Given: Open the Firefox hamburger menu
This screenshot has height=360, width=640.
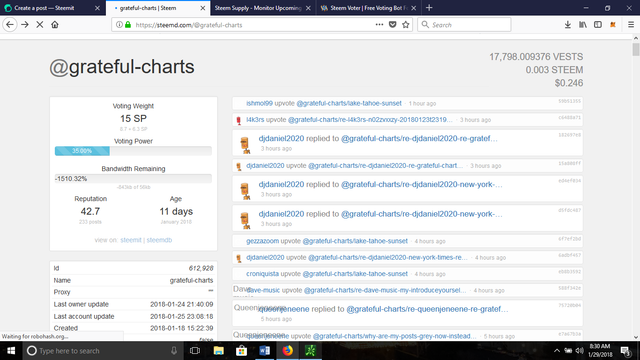Looking at the screenshot, I should click(x=631, y=24).
